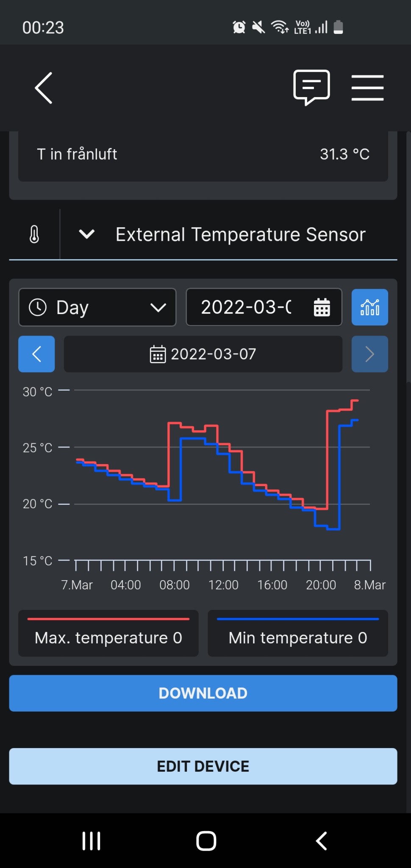
Task: Open the hamburger menu
Action: [367, 88]
